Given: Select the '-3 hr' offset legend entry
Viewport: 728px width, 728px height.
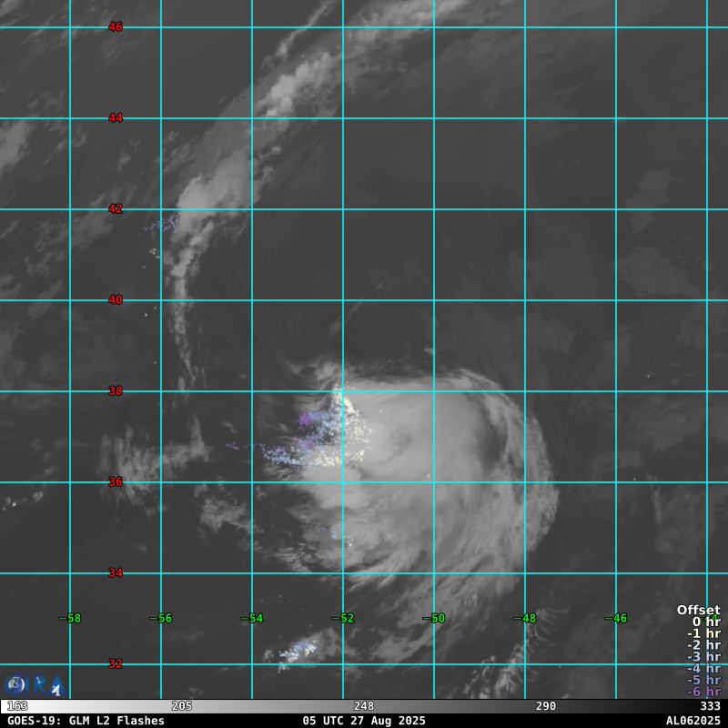Looking at the screenshot, I should [703, 657].
